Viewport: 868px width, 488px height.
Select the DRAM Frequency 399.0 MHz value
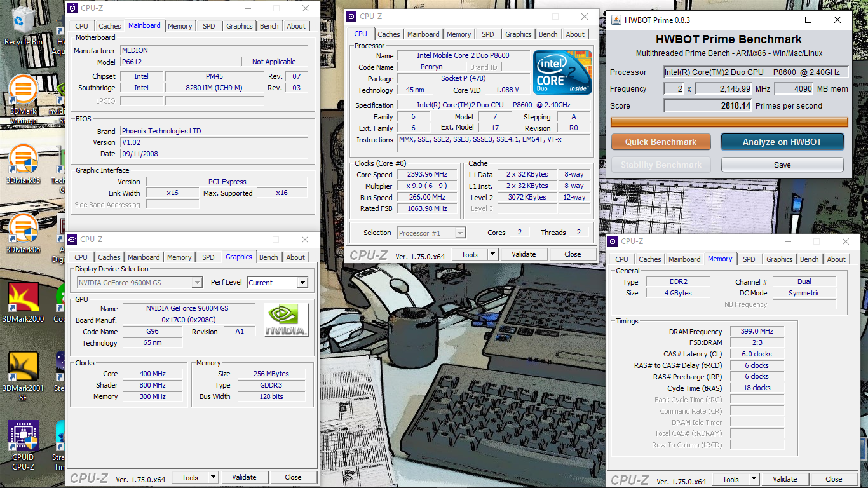coord(757,332)
